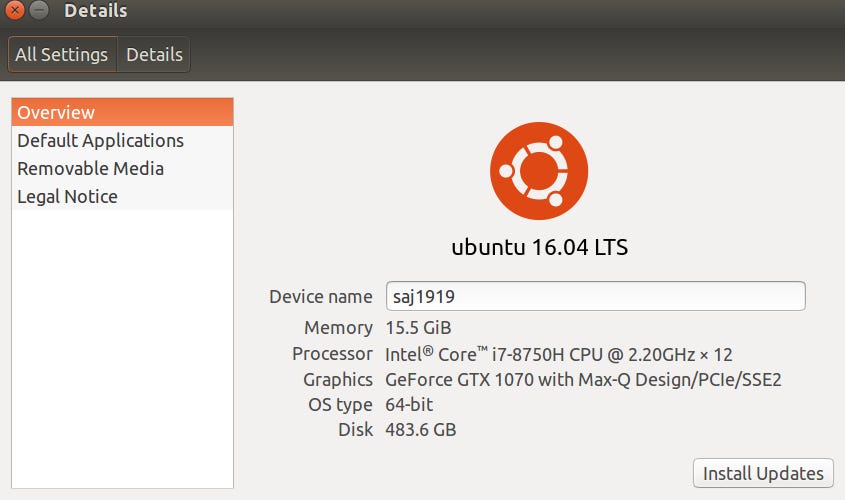This screenshot has height=500, width=845.
Task: Click the Details toolbar button
Action: [154, 55]
